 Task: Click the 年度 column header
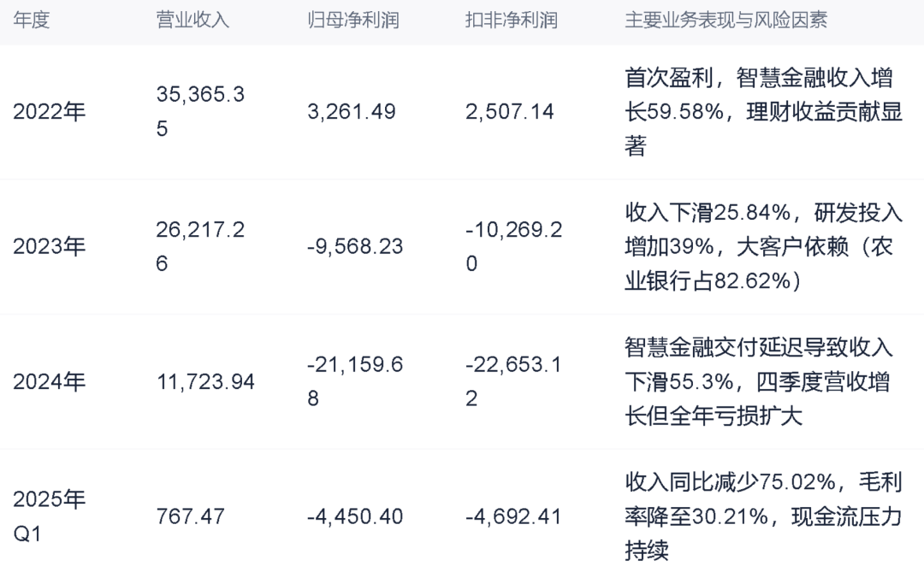tap(31, 20)
